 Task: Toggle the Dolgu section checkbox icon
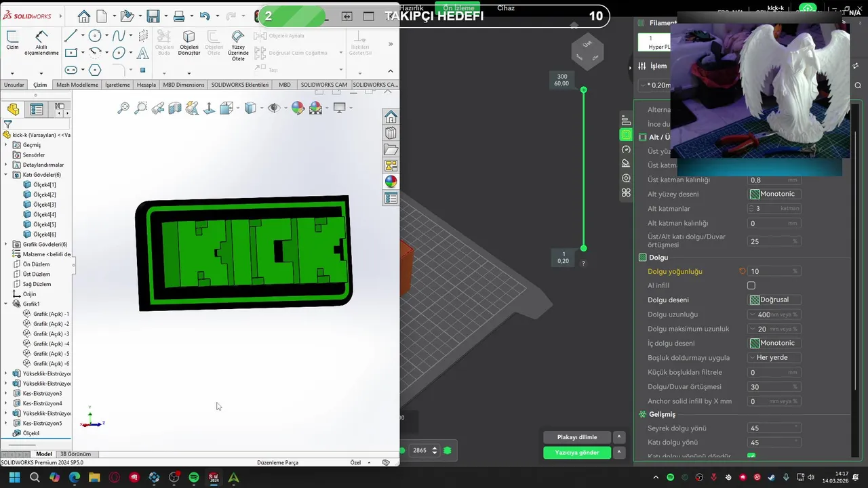click(x=642, y=258)
